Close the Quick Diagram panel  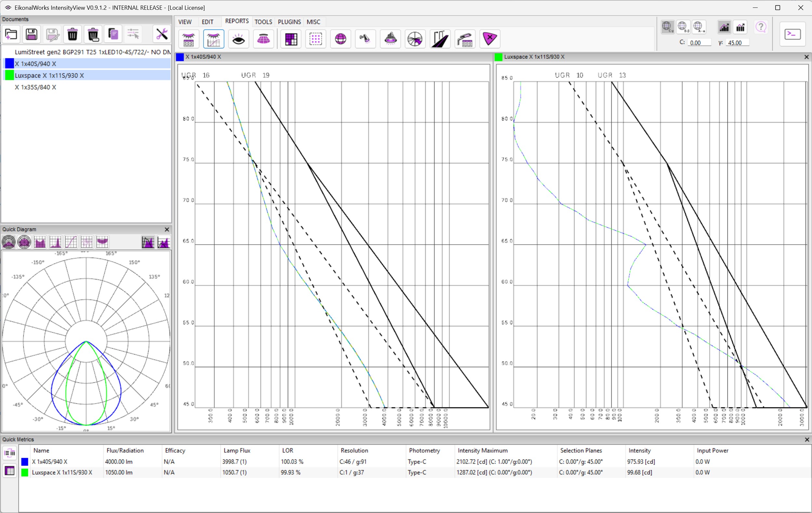click(167, 229)
